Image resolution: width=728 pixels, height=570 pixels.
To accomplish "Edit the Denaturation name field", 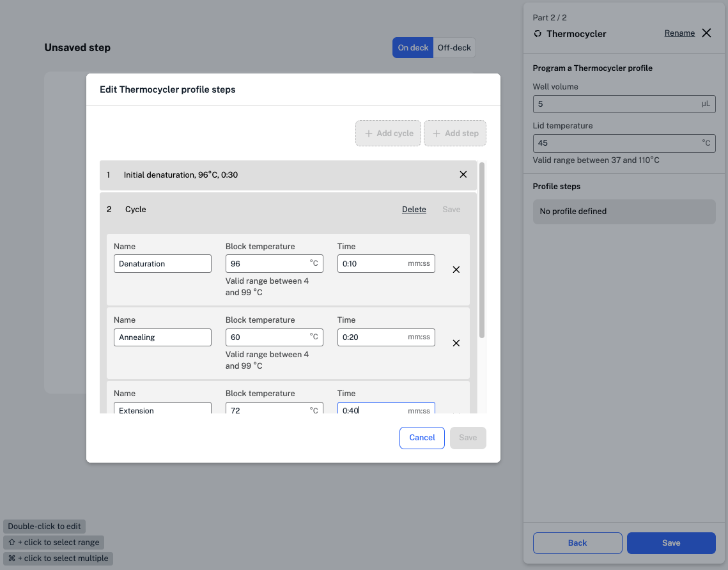I will pyautogui.click(x=162, y=264).
